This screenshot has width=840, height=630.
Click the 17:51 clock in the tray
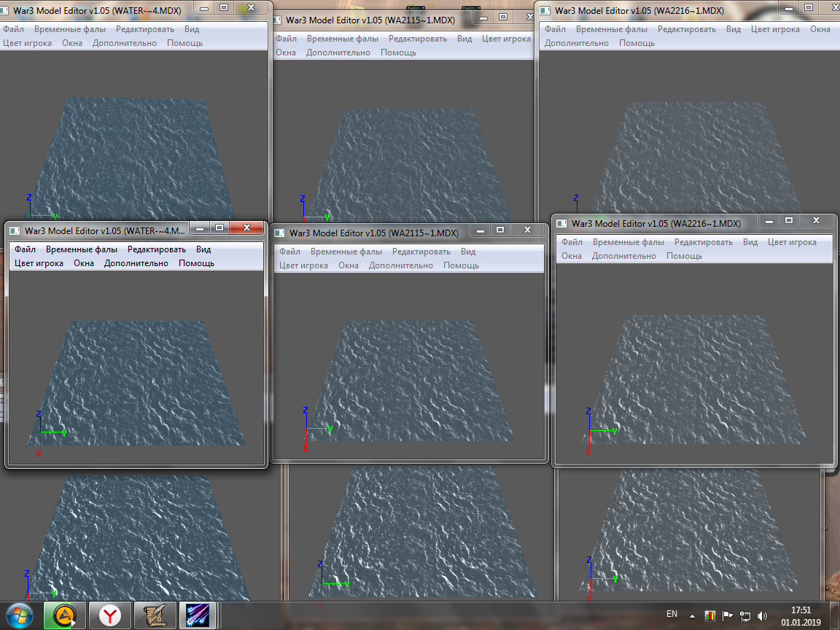click(801, 610)
